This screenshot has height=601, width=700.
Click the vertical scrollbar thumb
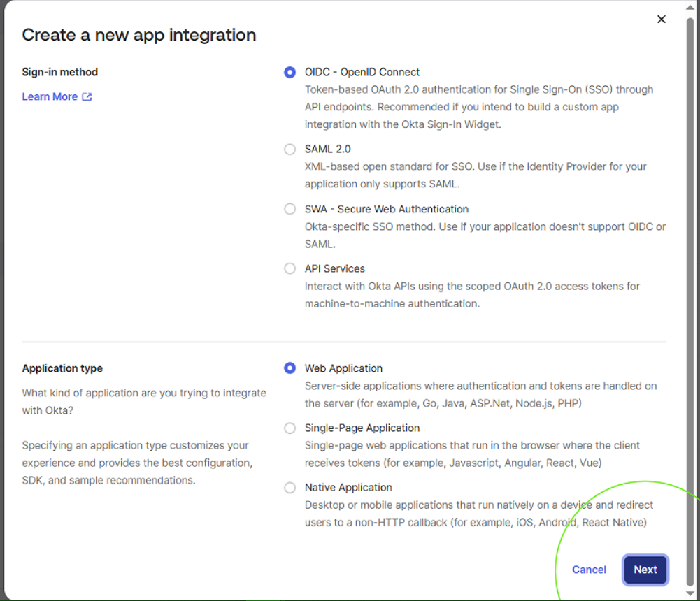(x=690, y=302)
